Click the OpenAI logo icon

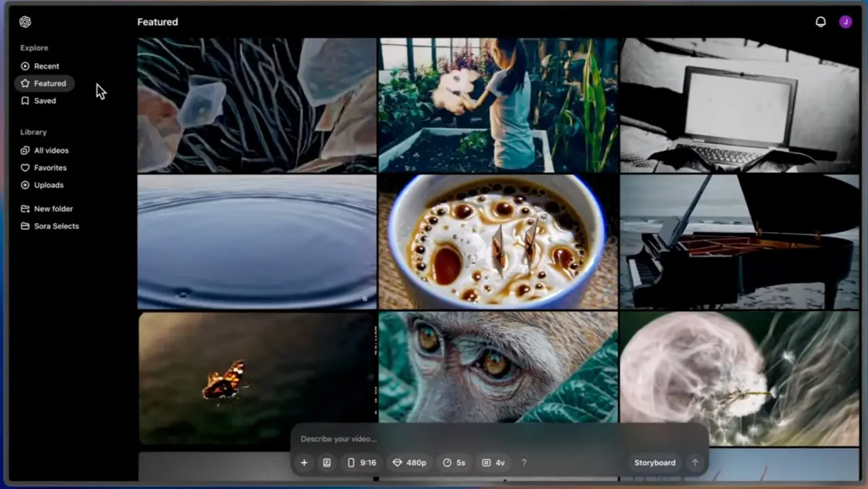click(25, 22)
